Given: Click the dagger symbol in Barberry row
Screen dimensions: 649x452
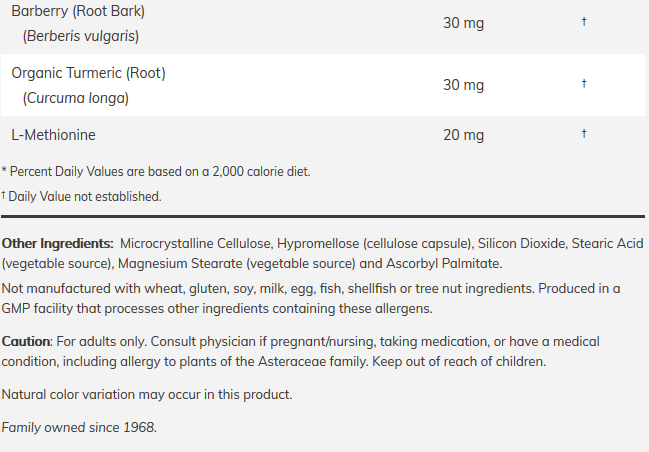Looking at the screenshot, I should tap(584, 21).
